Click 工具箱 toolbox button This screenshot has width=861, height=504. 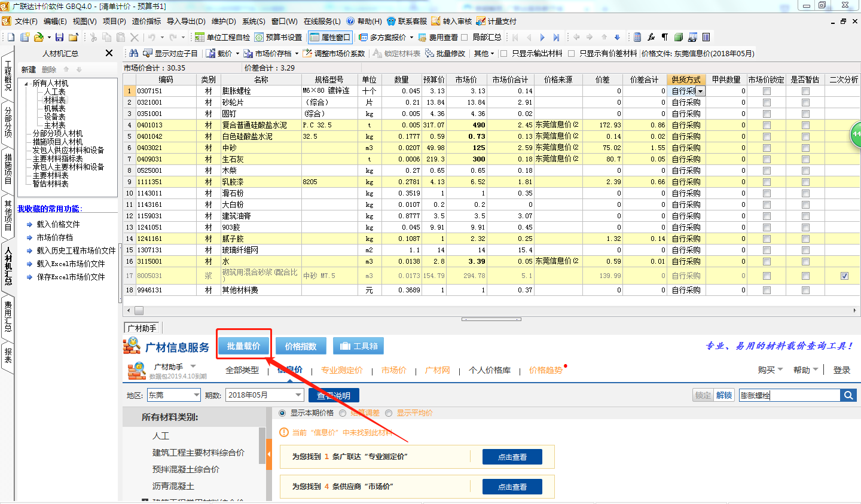358,346
